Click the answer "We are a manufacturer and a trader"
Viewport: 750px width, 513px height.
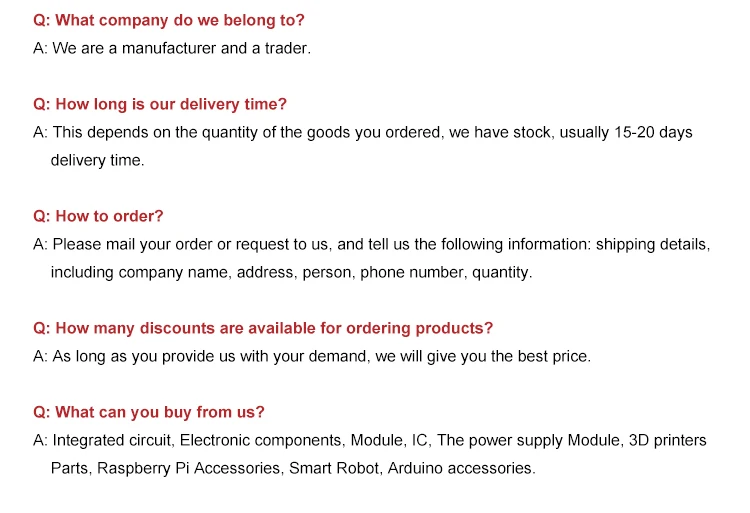coord(181,48)
